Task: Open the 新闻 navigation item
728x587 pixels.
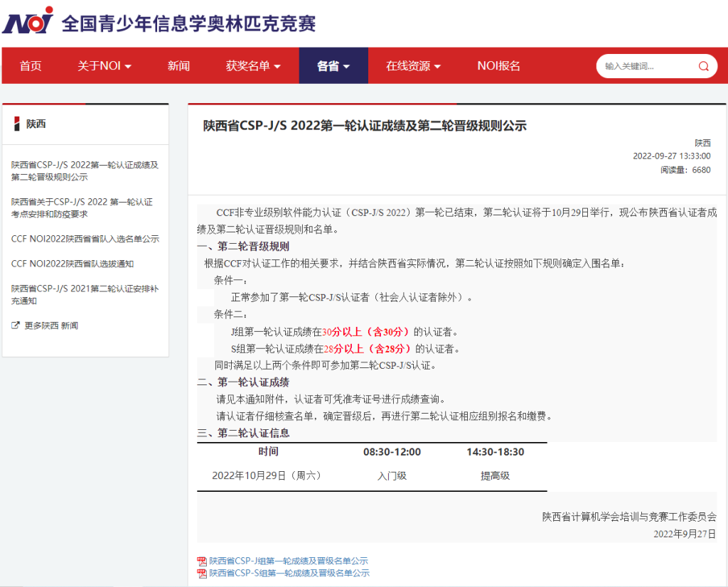Action: (178, 66)
